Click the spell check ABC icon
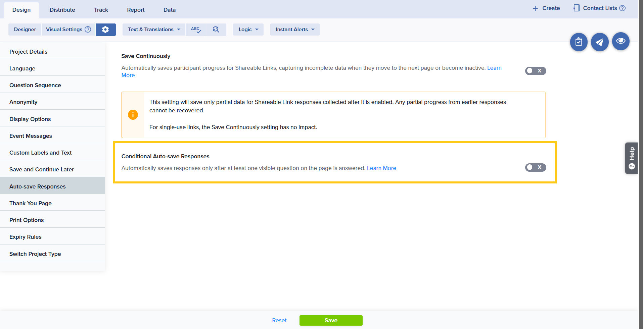The image size is (644, 329). coord(196,30)
